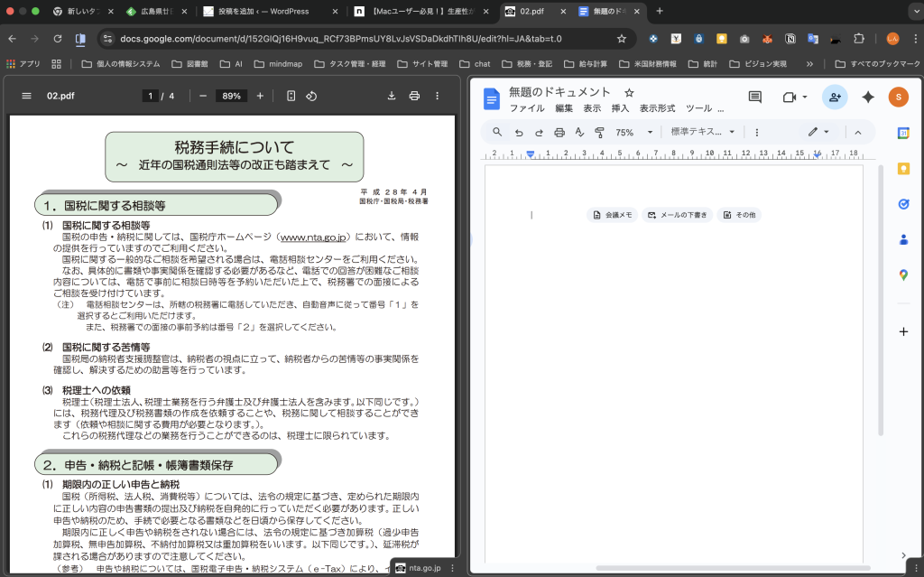Click the paint format roller icon

[600, 132]
